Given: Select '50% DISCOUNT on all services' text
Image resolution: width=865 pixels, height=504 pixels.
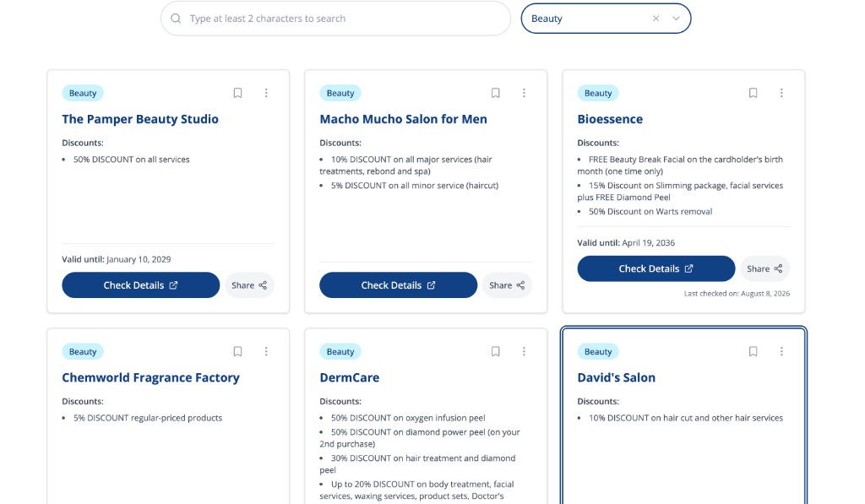Looking at the screenshot, I should (131, 160).
